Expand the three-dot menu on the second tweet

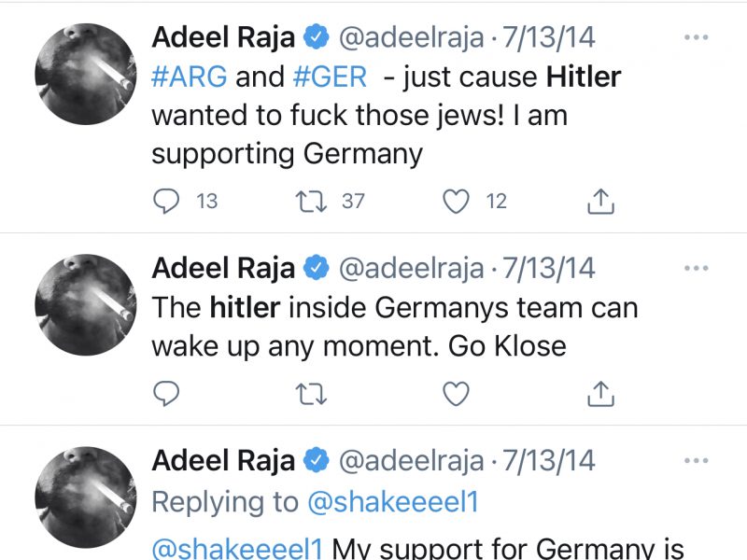pyautogui.click(x=697, y=268)
